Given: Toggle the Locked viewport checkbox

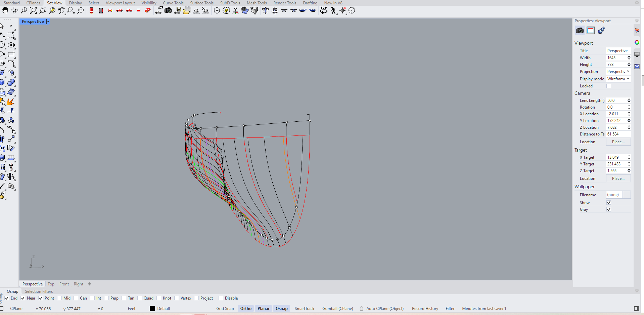Looking at the screenshot, I should pyautogui.click(x=609, y=86).
